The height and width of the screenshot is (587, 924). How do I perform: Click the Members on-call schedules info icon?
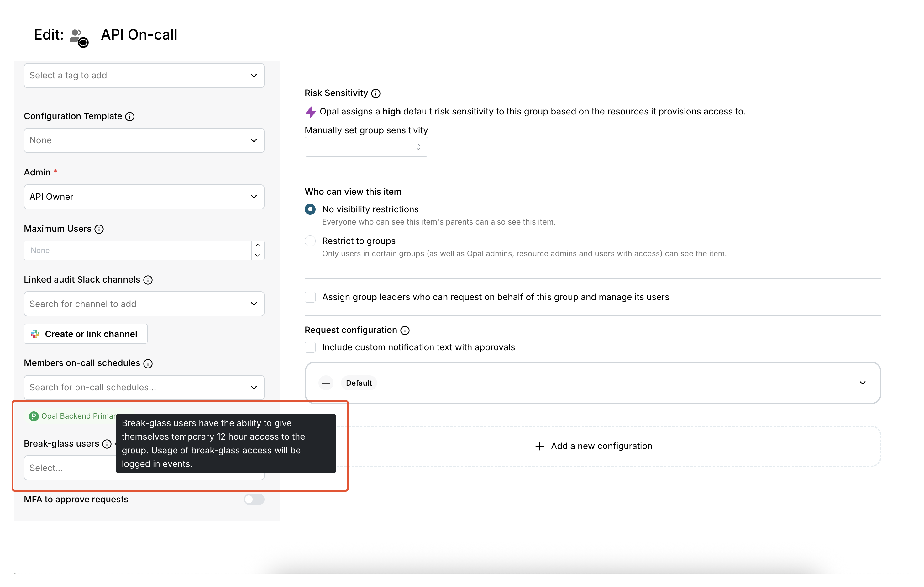click(x=148, y=363)
